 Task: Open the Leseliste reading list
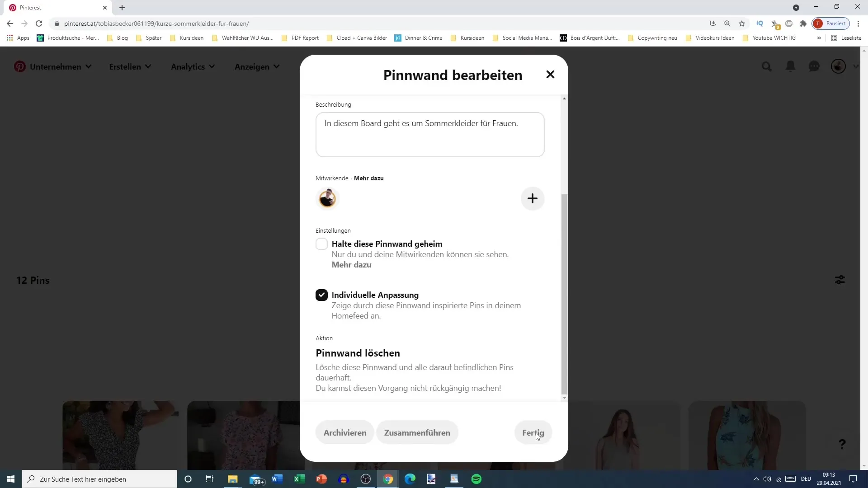point(846,38)
